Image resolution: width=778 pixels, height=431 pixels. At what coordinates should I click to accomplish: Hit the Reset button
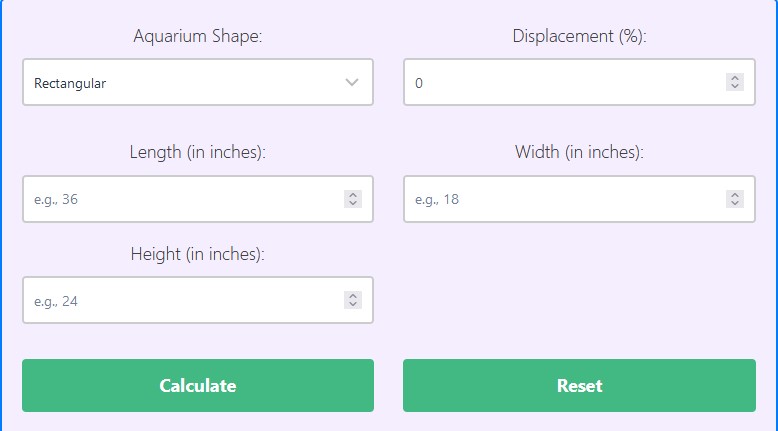[579, 386]
